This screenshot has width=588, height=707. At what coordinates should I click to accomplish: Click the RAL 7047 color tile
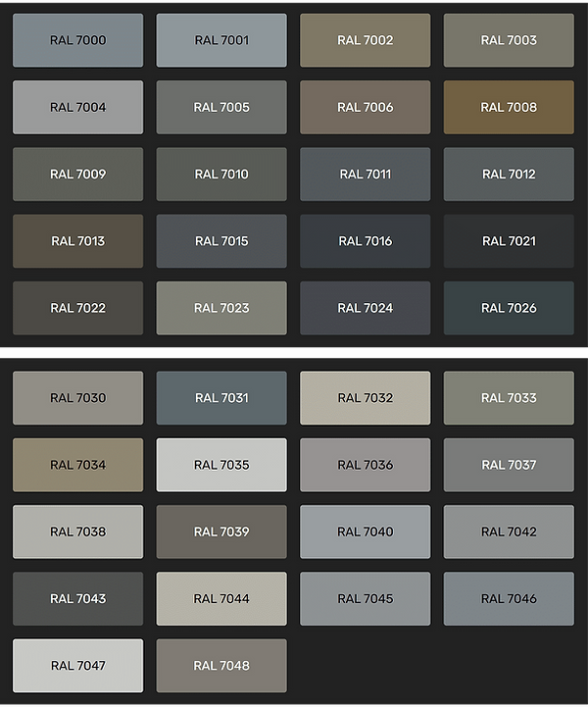coord(78,666)
